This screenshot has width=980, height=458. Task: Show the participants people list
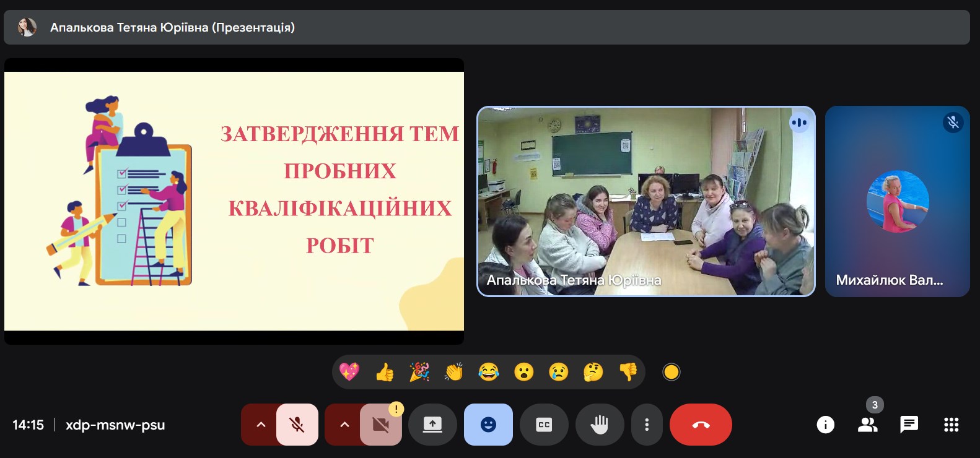tap(867, 425)
